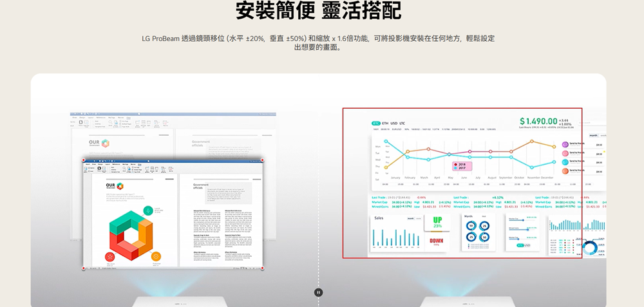The width and height of the screenshot is (644, 307).
Task: Toggle the BTC/USD switch under the sliders
Action: coord(523,245)
